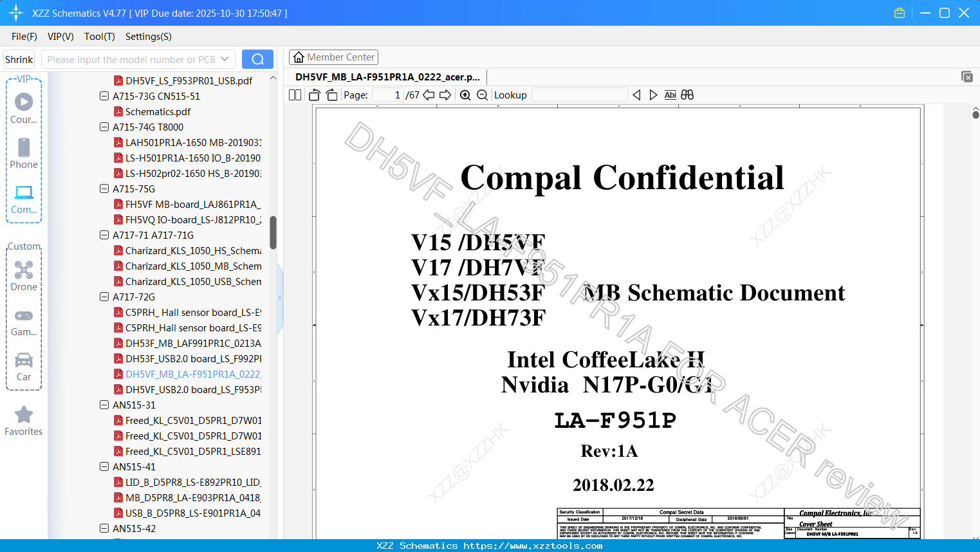Open the Charizard_KLS_1050_USB schematic file
Viewport: 980px width, 552px height.
coord(193,281)
